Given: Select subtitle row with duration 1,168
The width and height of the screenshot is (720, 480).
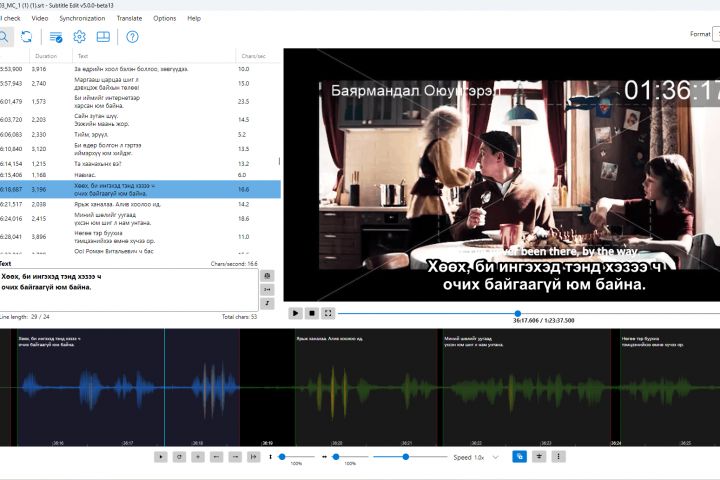Looking at the screenshot, I should pyautogui.click(x=140, y=175).
